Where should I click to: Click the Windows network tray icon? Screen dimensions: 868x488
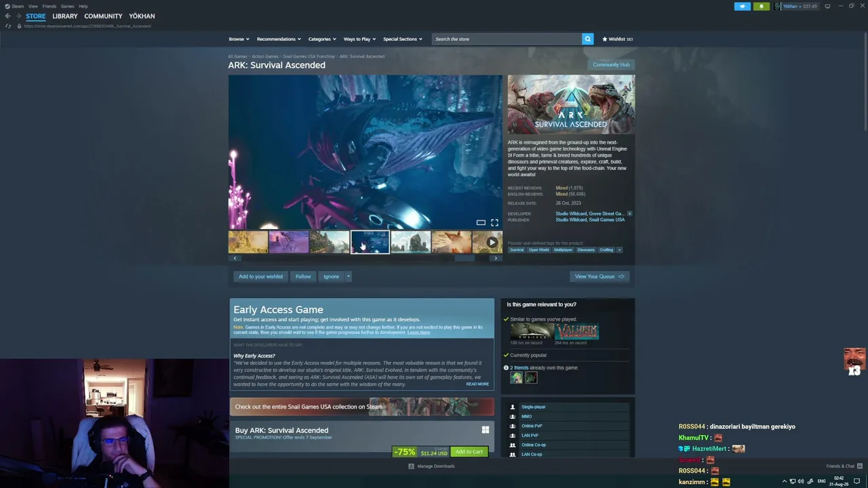(x=793, y=481)
